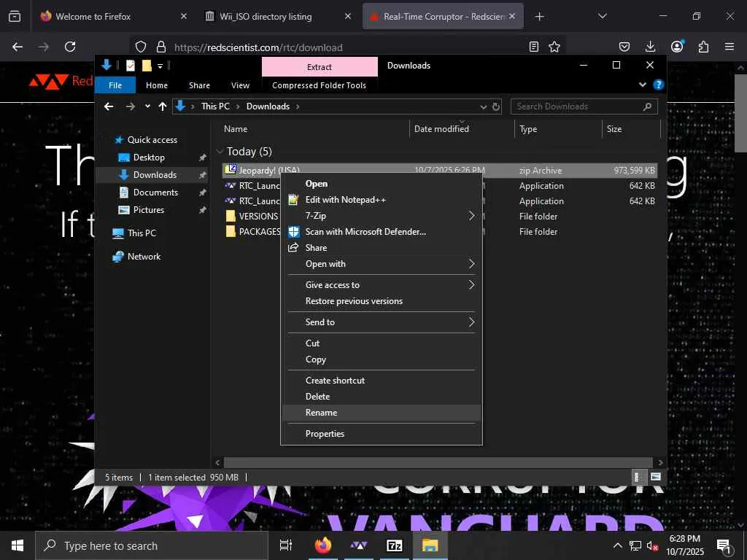747x560 pixels.
Task: Click Explorer back navigation arrow
Action: 109,106
